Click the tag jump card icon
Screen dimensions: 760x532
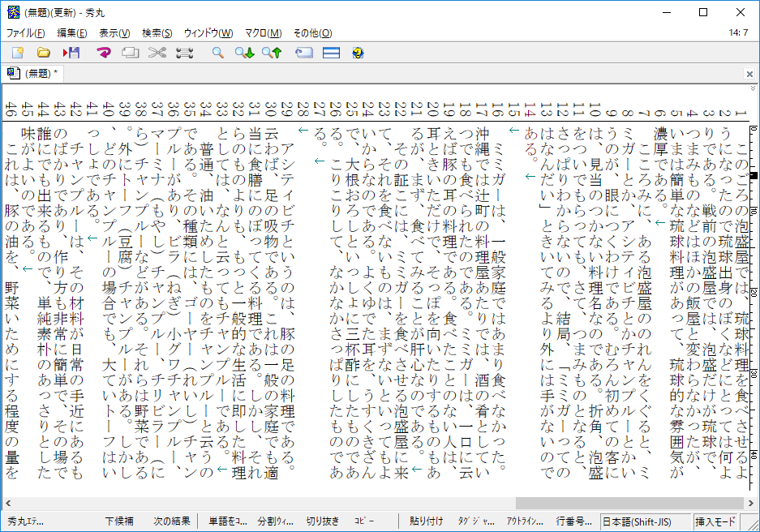point(304,53)
